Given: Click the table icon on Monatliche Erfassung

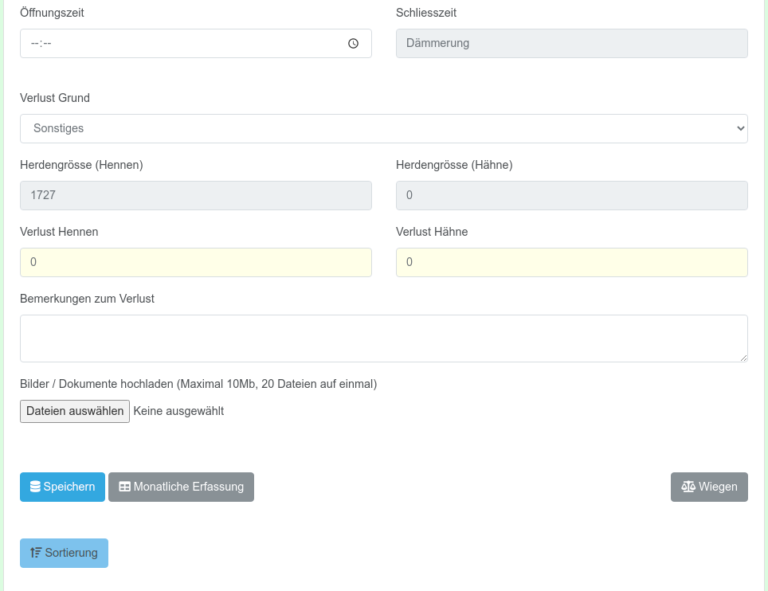Looking at the screenshot, I should pos(125,487).
